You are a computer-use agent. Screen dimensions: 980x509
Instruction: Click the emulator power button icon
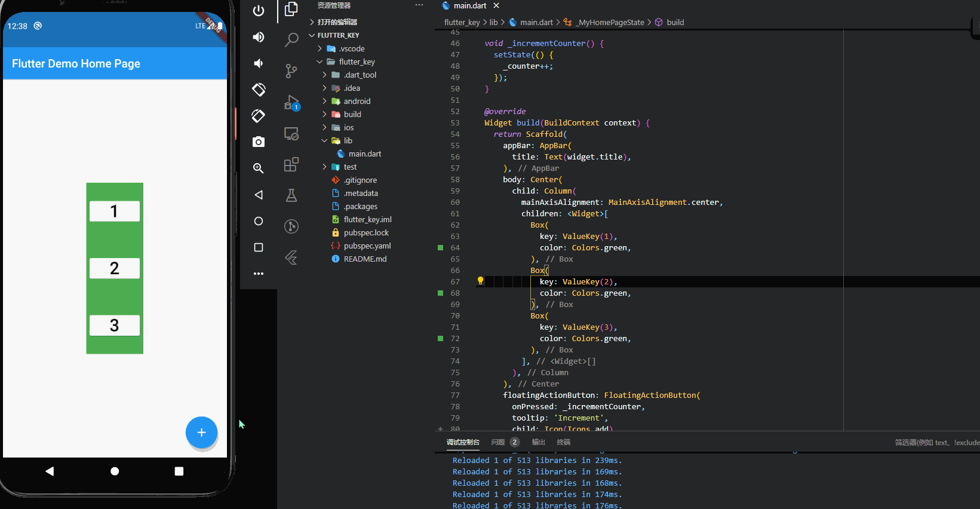(x=259, y=11)
